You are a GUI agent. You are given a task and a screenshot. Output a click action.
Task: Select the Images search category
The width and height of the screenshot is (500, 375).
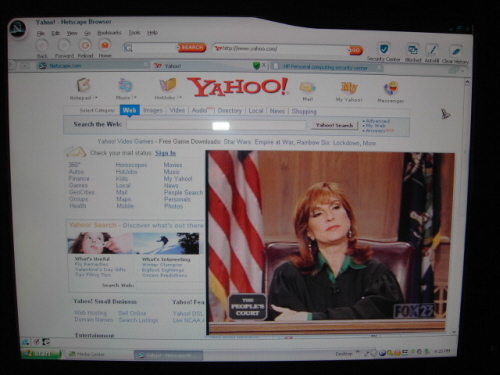pyautogui.click(x=153, y=110)
